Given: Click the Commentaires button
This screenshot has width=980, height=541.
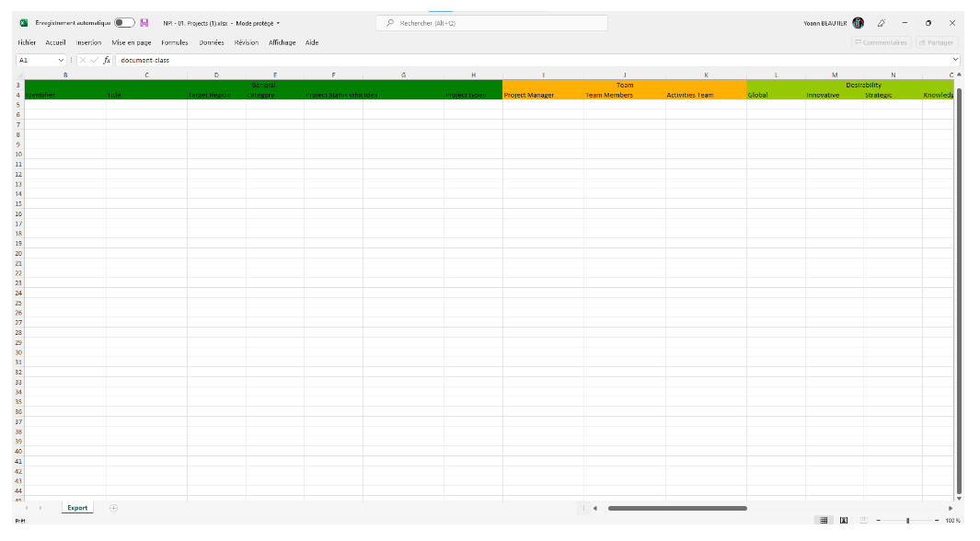Looking at the screenshot, I should (x=881, y=42).
